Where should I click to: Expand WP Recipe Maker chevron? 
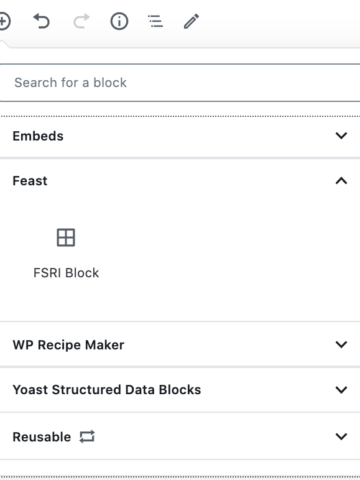coord(341,344)
